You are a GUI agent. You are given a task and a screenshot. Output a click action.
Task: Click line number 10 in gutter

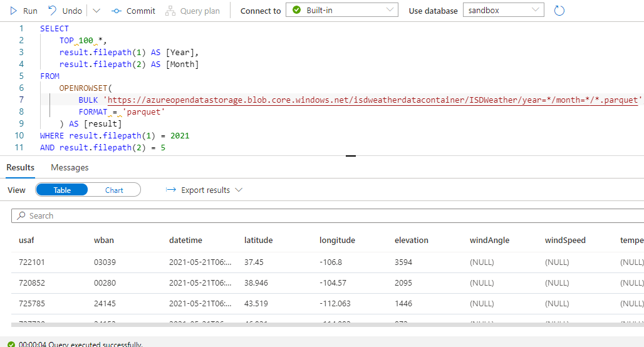point(19,135)
